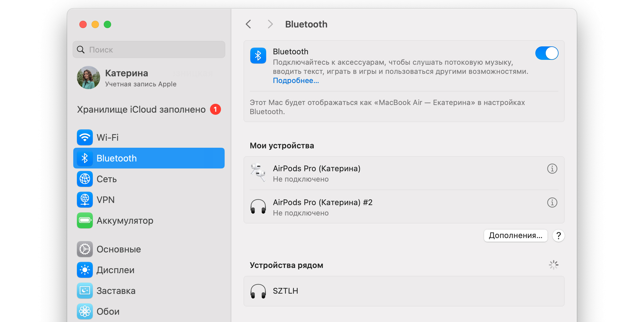644x322 pixels.
Task: Select Аккумулятор in the sidebar
Action: [149, 220]
